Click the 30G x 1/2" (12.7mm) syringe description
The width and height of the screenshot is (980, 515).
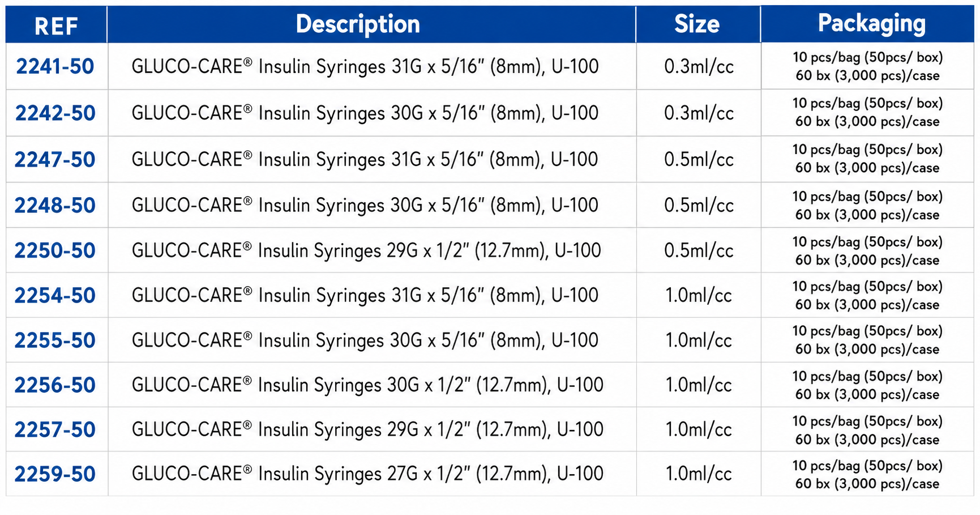coord(367,385)
